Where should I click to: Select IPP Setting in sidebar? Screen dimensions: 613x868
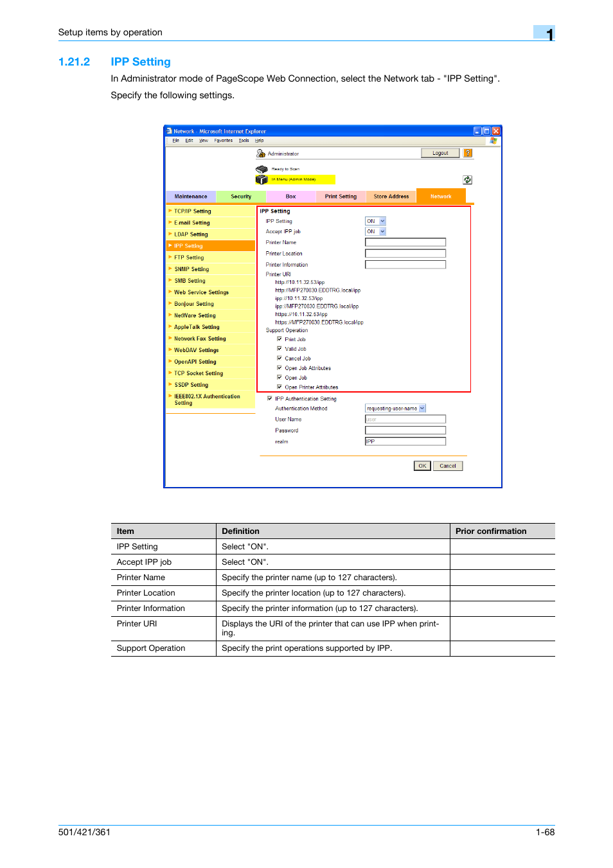[210, 246]
